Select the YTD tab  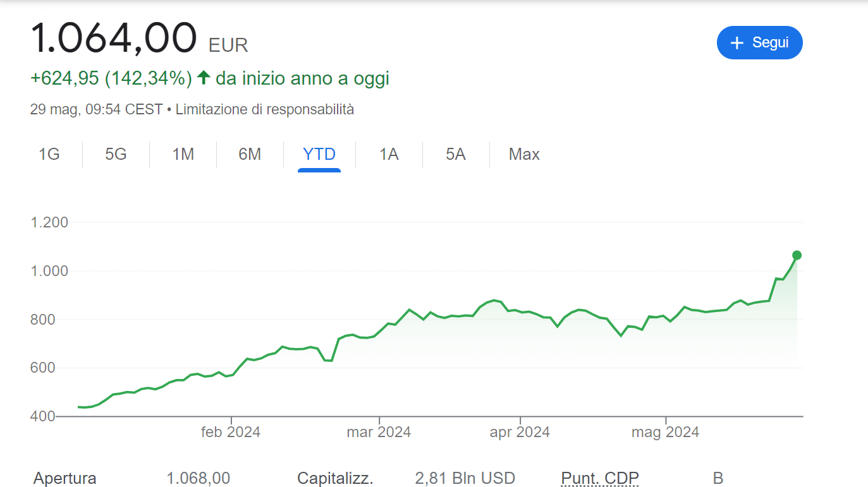click(x=319, y=155)
